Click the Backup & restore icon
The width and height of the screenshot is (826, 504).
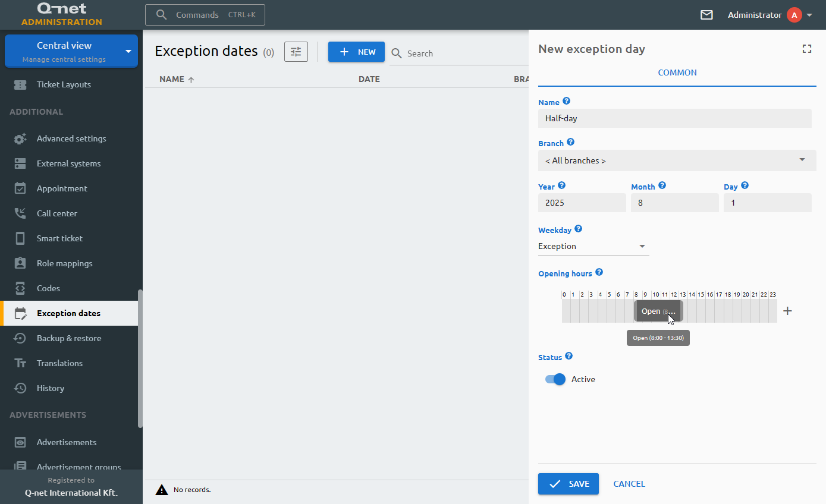click(20, 338)
